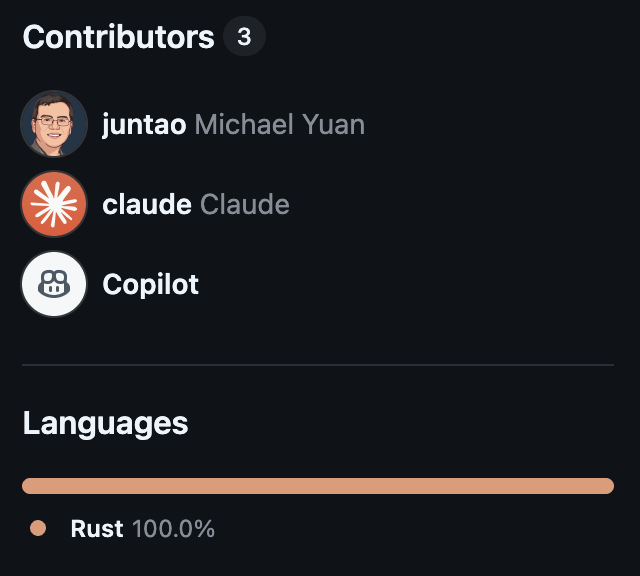The width and height of the screenshot is (640, 576).
Task: Open the claude username link
Action: (x=147, y=204)
